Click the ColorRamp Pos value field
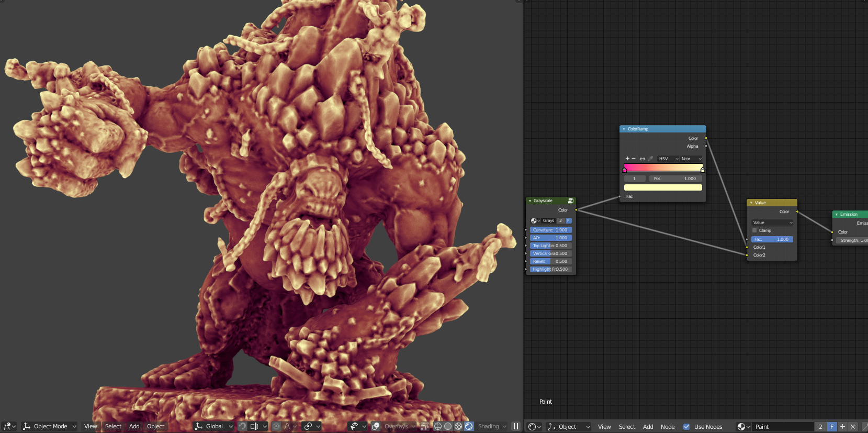The image size is (868, 433). point(675,179)
